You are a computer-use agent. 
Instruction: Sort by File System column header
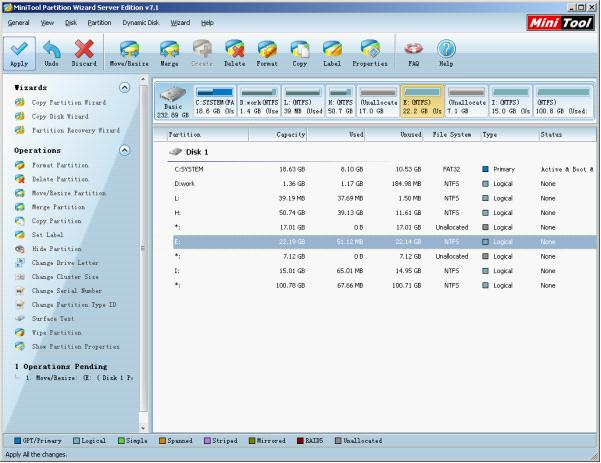452,135
